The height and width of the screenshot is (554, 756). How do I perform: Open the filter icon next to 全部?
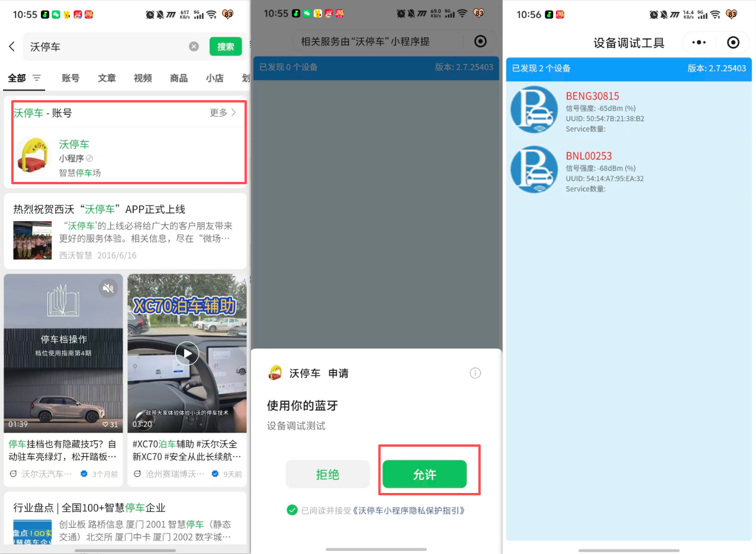coord(37,78)
